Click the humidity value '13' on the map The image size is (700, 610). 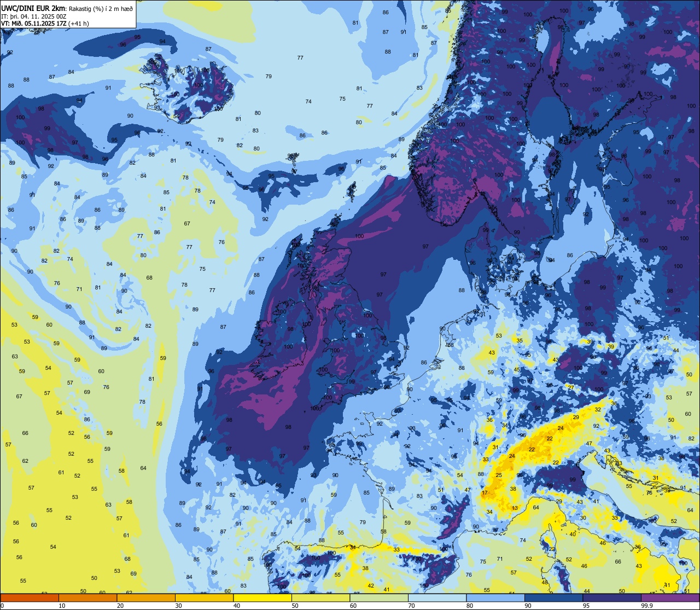[515, 508]
